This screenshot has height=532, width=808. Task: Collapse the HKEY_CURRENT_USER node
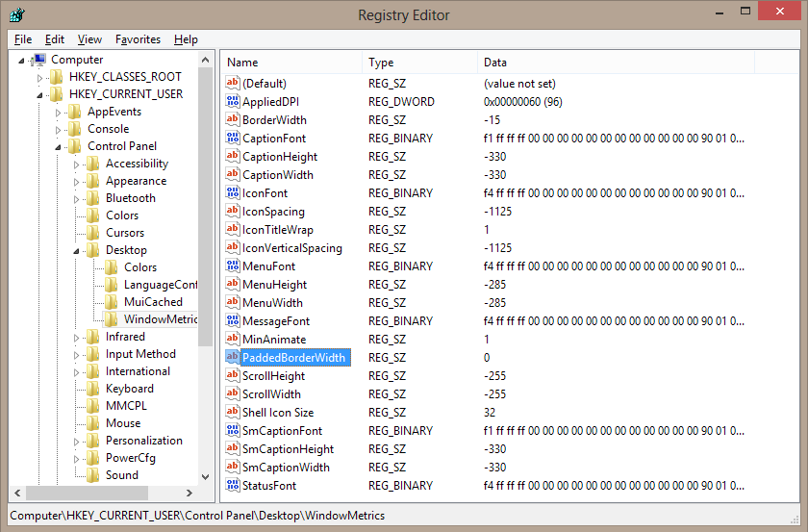[x=39, y=95]
